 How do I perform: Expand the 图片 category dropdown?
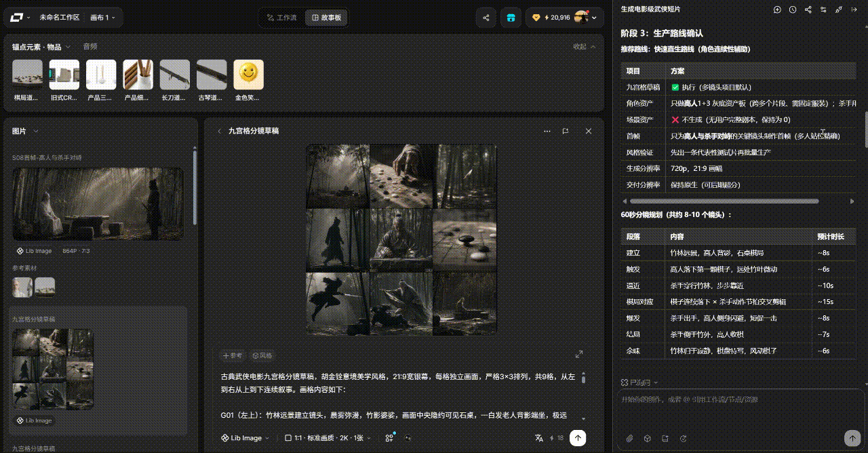25,131
